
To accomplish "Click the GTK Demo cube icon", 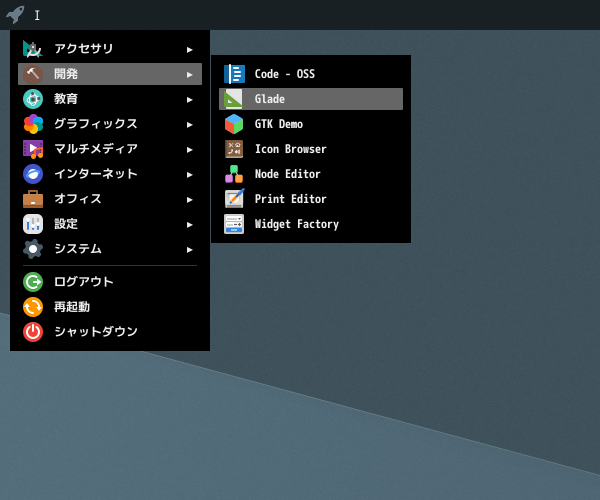I will [x=234, y=124].
